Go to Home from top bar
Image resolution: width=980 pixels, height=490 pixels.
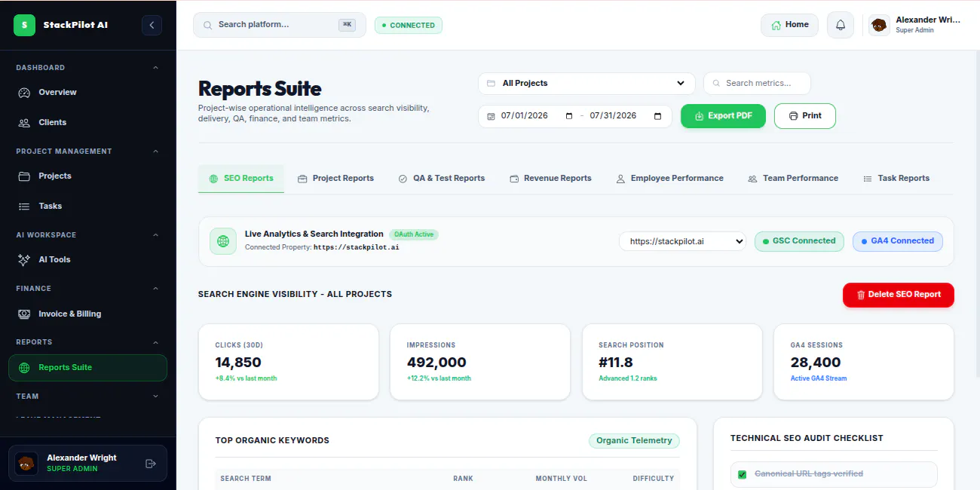[x=789, y=25]
